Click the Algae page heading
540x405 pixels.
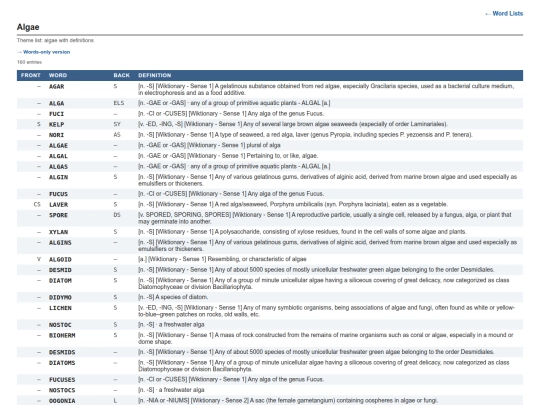[28, 27]
